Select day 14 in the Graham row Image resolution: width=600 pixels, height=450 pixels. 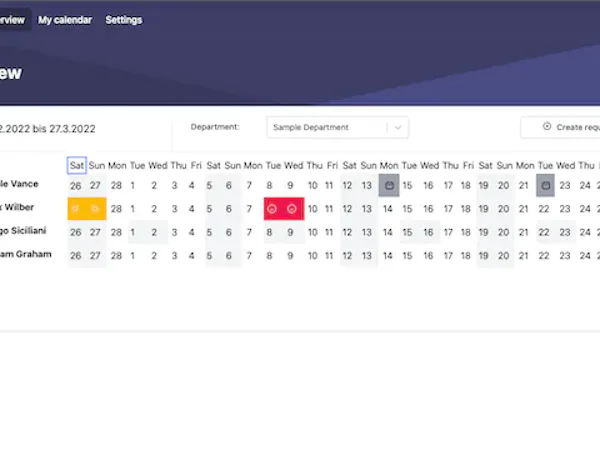(388, 256)
